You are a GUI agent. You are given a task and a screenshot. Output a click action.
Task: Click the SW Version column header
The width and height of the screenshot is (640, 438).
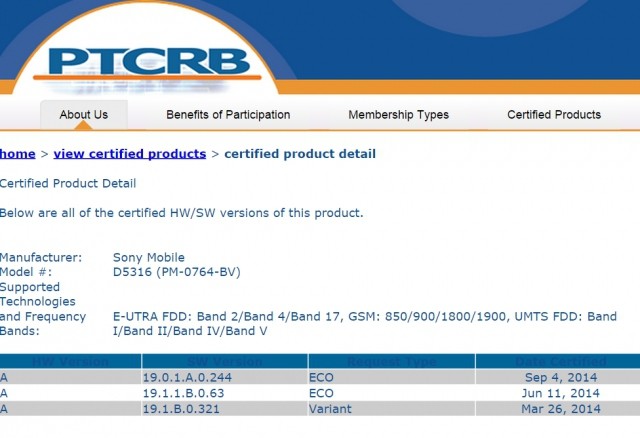coord(224,362)
